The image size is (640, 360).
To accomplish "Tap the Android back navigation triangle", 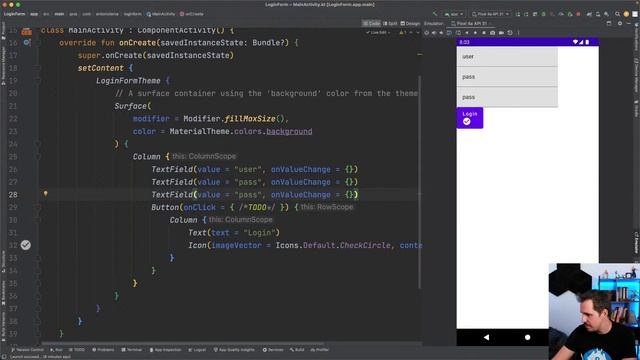I will (x=487, y=338).
